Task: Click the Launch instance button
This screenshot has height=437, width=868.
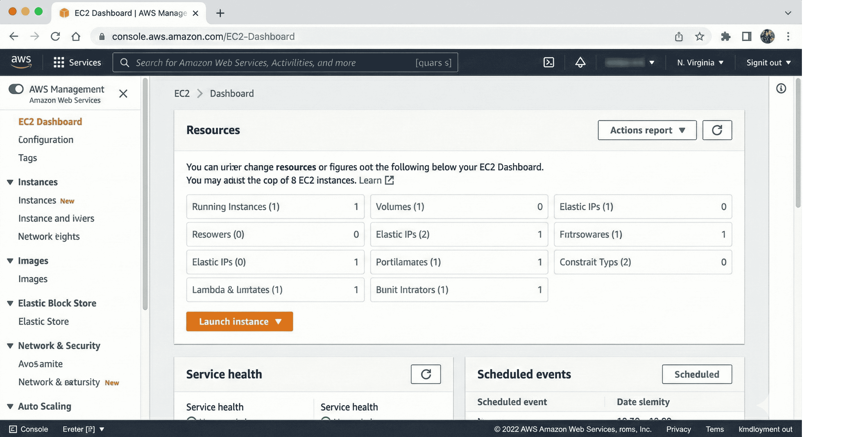Action: (239, 322)
